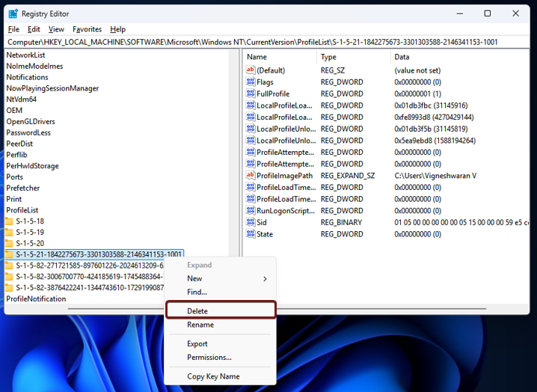Click the tree pane vertical scrollbar
This screenshot has height=392, width=537.
pos(234,153)
